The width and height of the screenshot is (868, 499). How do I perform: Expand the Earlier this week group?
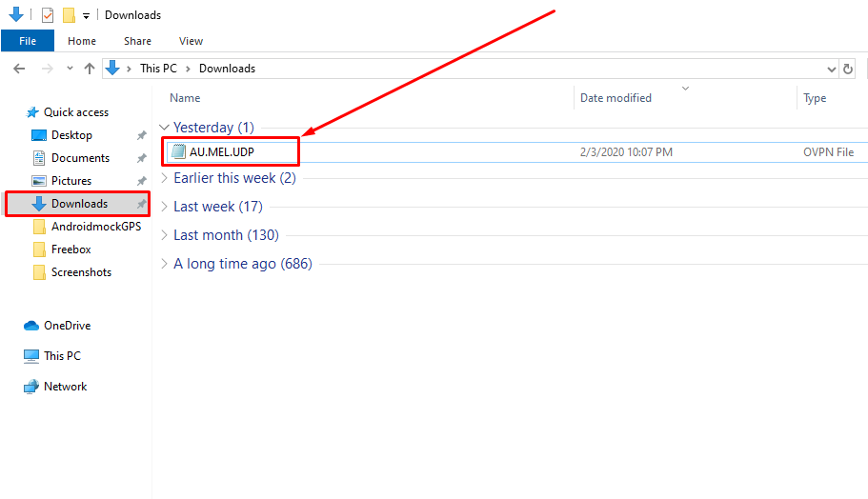[165, 178]
